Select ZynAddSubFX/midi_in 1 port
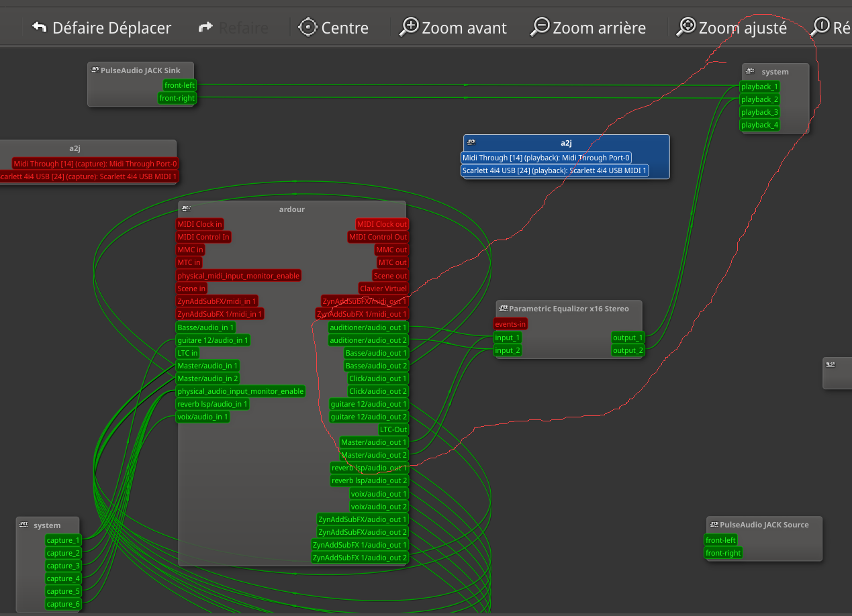The height and width of the screenshot is (616, 852). click(x=217, y=301)
